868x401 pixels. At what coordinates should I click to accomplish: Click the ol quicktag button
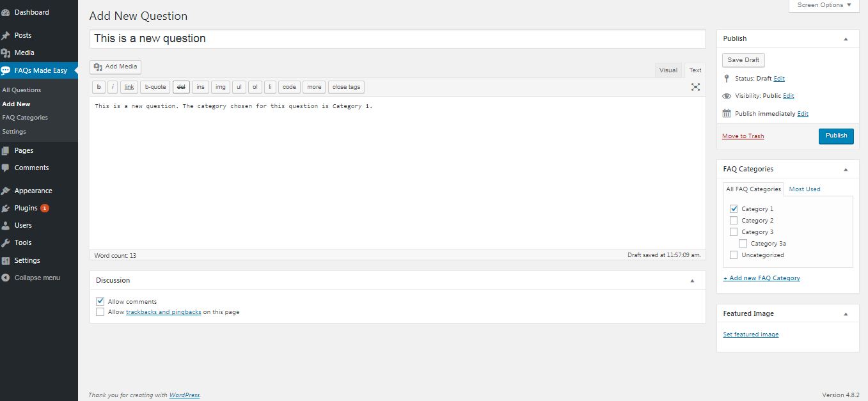click(x=255, y=87)
